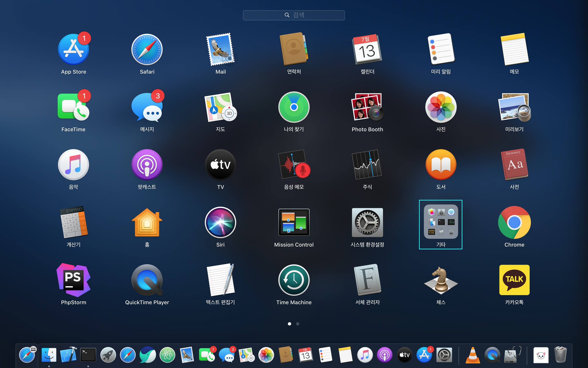Open the 주식 stocks app
This screenshot has height=368, width=588.
tap(367, 165)
